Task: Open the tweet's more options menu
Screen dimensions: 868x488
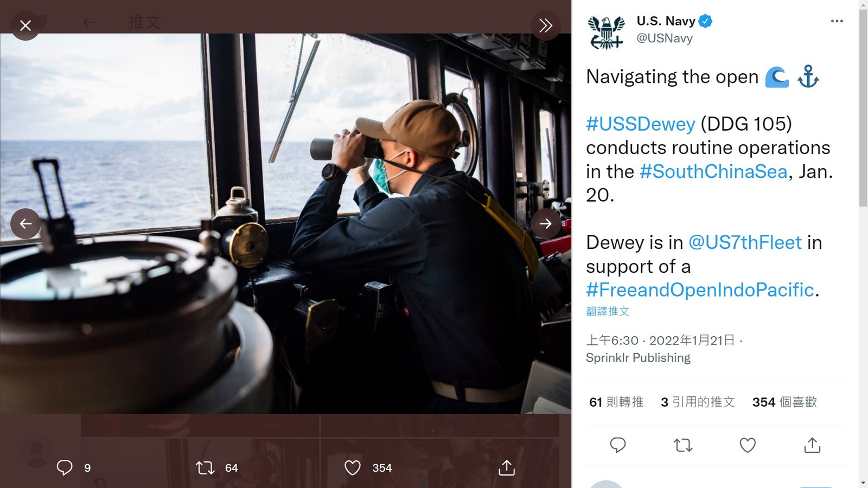Action: point(837,21)
